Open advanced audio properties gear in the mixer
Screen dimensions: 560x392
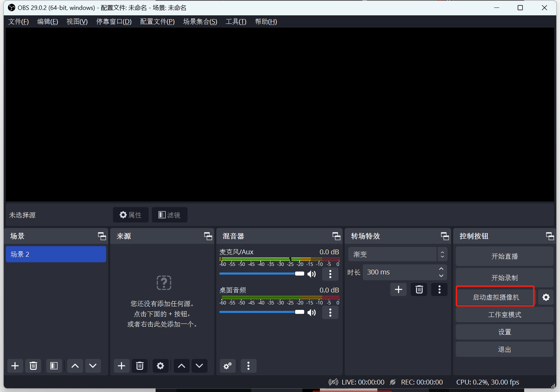coord(227,366)
